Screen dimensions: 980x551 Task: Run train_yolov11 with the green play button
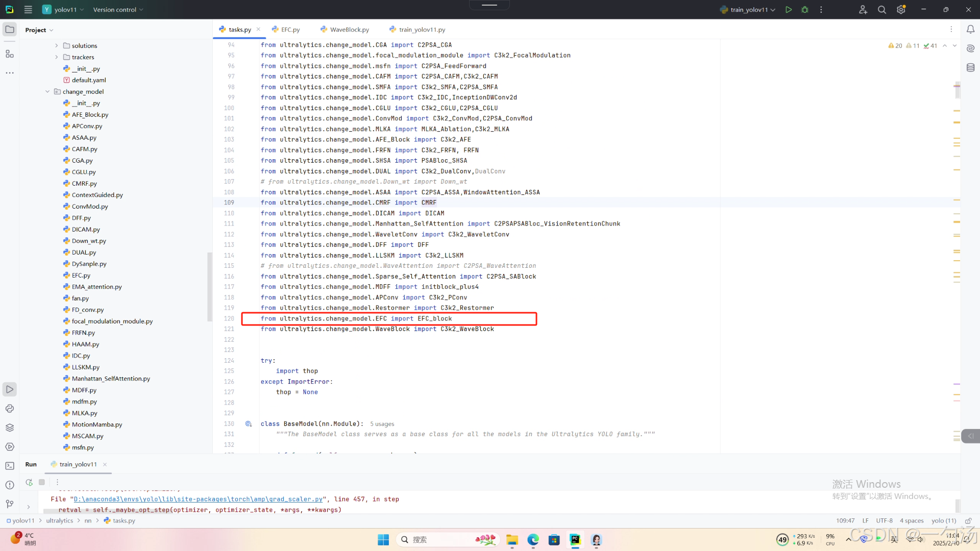(x=789, y=10)
